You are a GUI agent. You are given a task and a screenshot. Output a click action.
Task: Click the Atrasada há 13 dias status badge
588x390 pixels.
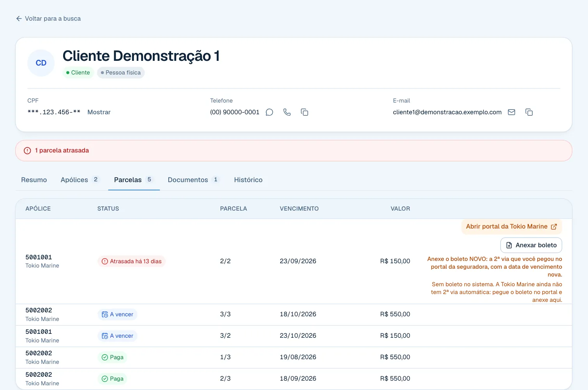coord(132,261)
